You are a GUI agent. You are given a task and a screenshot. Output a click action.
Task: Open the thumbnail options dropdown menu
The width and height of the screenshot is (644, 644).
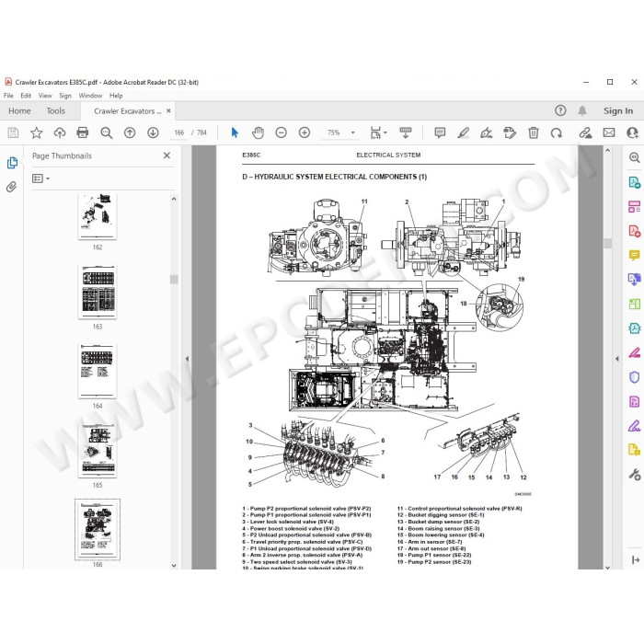[x=41, y=178]
